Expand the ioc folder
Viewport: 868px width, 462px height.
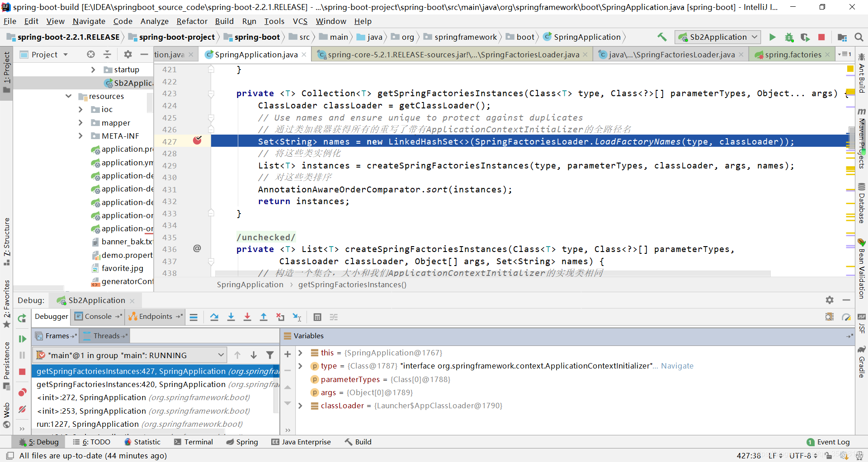pos(80,109)
